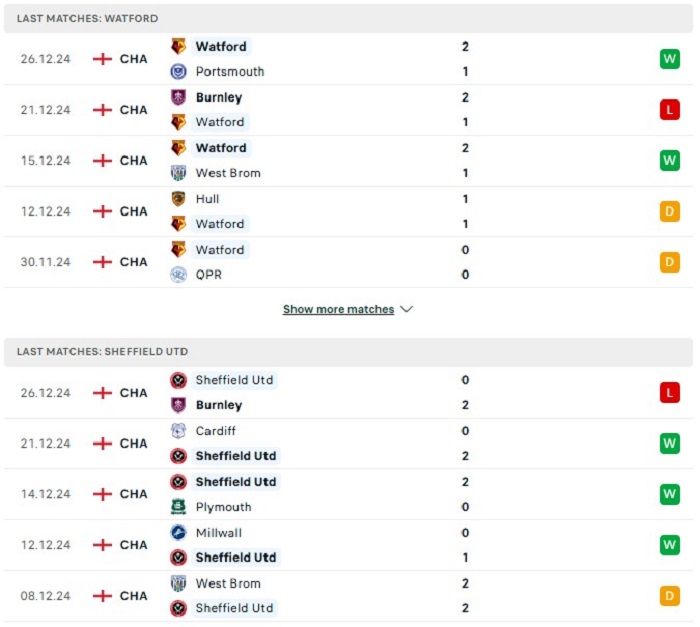Click the Millwall club crest icon
The width and height of the screenshot is (700, 627).
coord(178,532)
